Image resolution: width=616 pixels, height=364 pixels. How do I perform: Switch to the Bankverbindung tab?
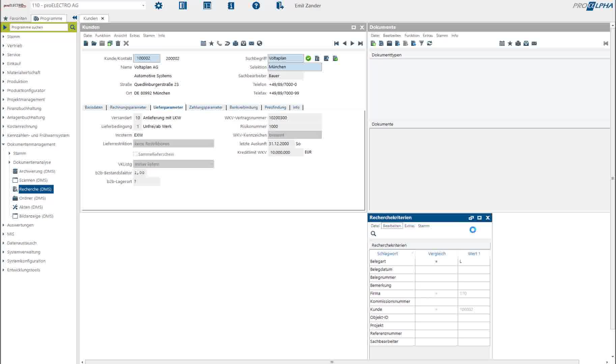[x=244, y=107]
